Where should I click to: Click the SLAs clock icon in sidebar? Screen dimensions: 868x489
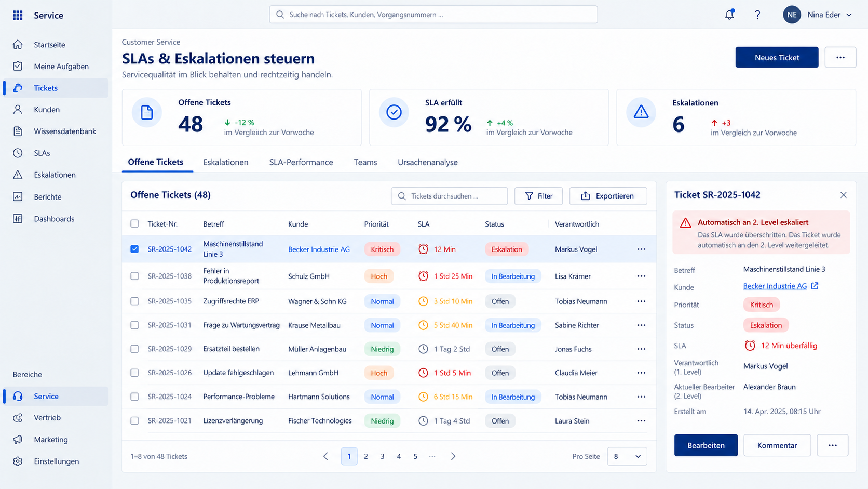[x=18, y=153]
